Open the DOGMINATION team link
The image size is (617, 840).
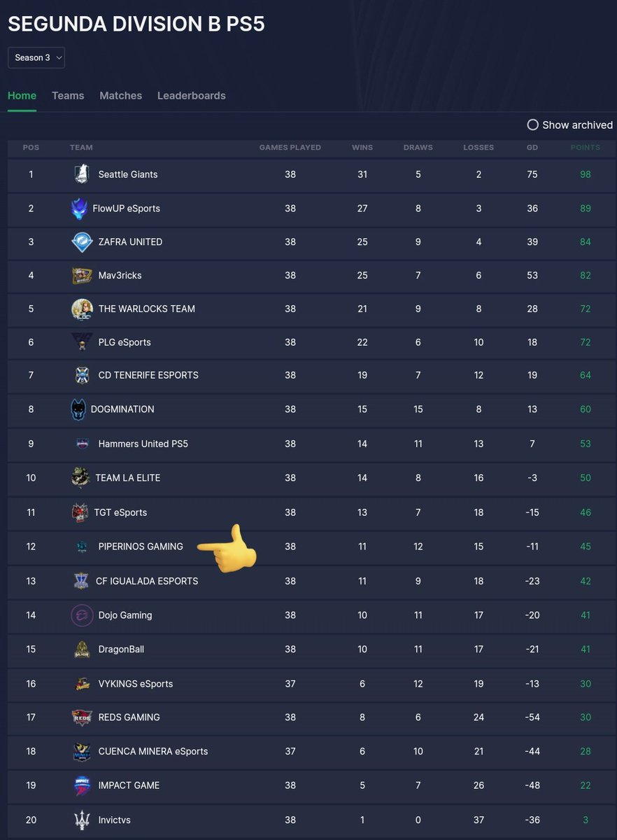coord(122,409)
